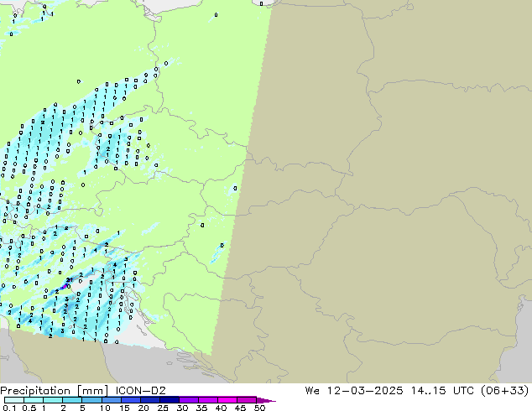This screenshot has width=532, height=411.
Task: Select the 10–15 mm legend color swatch
Action: click(111, 400)
